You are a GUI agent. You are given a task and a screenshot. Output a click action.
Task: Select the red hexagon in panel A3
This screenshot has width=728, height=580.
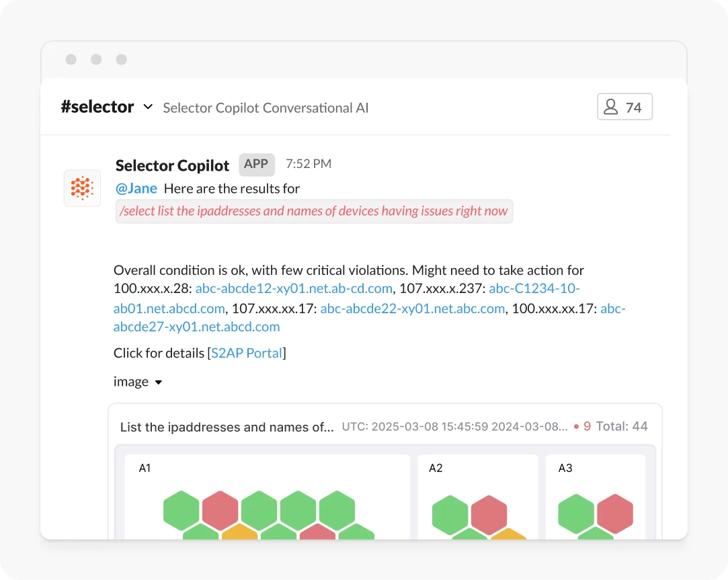[x=616, y=514]
